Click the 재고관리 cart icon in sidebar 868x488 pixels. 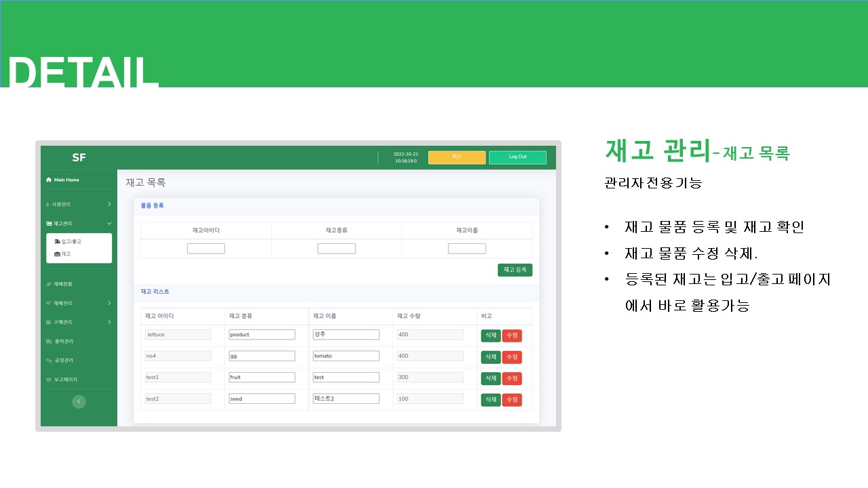(49, 223)
